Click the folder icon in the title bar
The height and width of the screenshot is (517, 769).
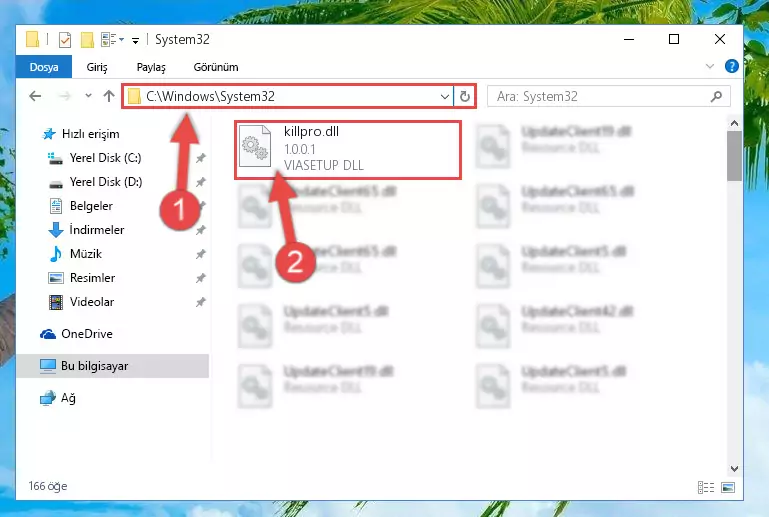32,39
